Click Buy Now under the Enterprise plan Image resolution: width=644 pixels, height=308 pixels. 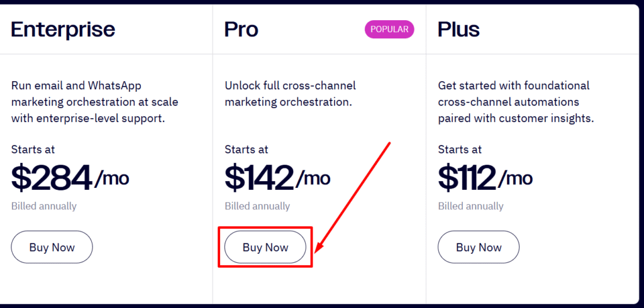point(52,247)
